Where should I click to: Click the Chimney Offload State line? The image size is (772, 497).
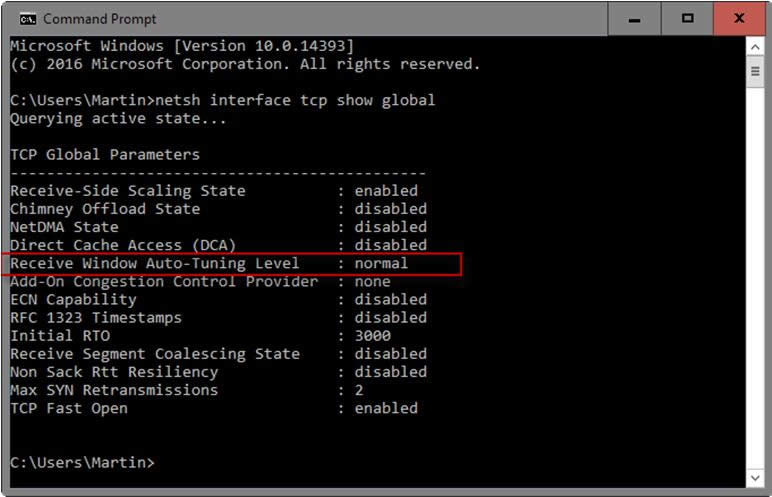point(217,209)
